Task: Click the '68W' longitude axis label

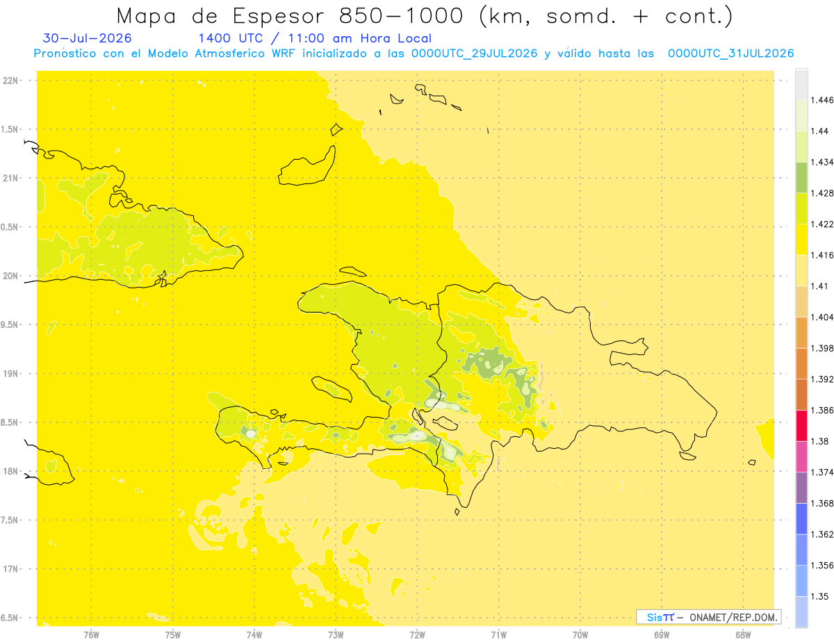Action: coord(743,635)
